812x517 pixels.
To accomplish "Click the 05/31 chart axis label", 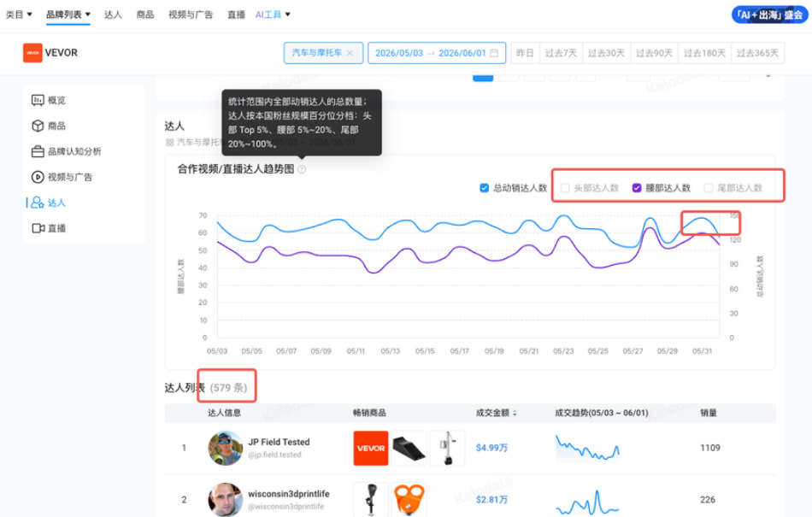I will pyautogui.click(x=703, y=351).
